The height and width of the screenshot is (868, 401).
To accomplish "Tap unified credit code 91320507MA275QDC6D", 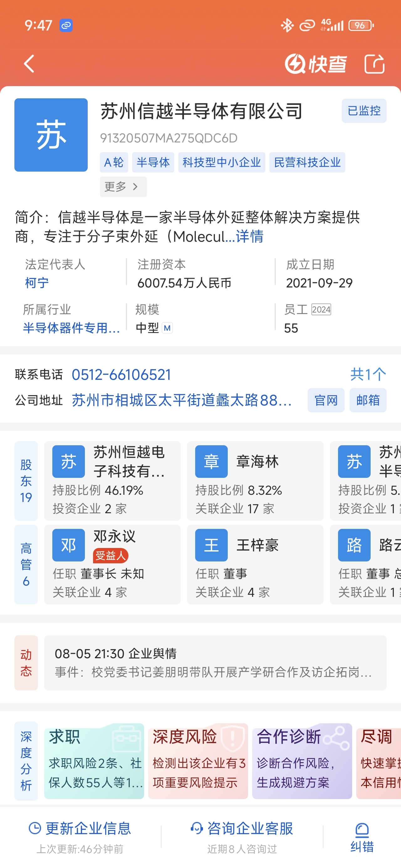I will (x=169, y=138).
